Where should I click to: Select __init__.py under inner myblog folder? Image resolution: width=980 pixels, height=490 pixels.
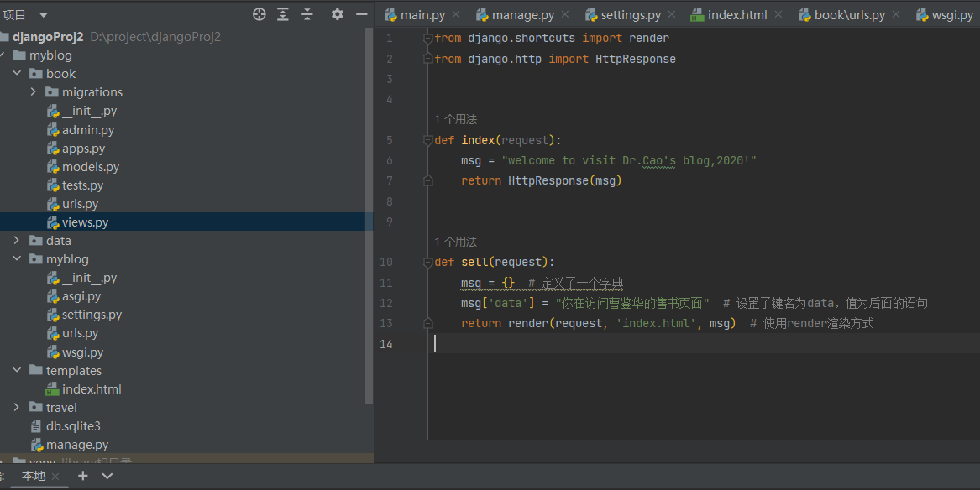click(89, 278)
